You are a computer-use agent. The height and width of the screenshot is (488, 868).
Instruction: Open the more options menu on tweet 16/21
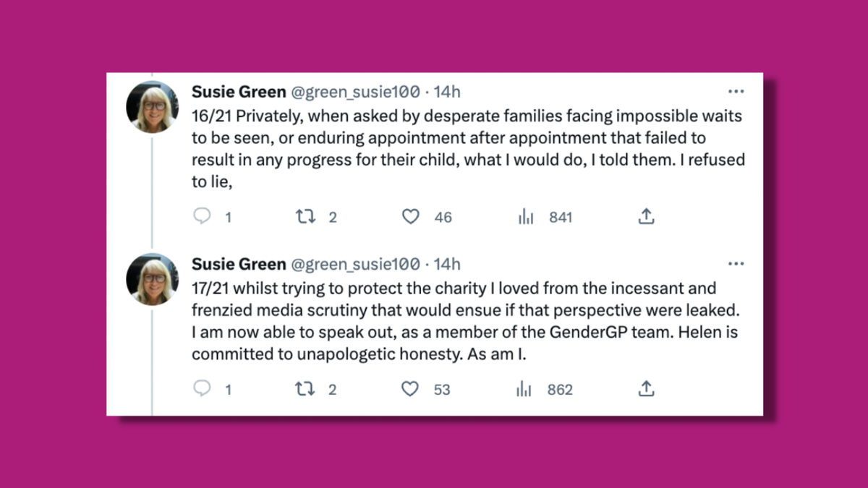point(736,90)
